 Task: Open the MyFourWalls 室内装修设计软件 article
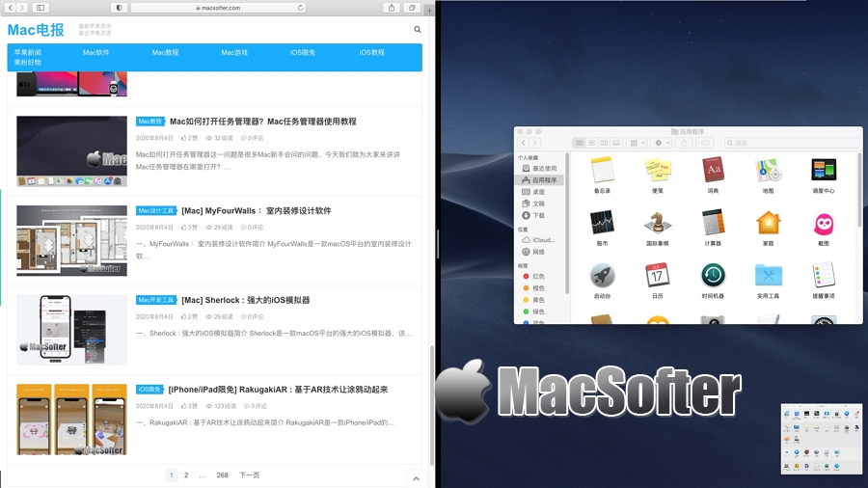pyautogui.click(x=257, y=211)
